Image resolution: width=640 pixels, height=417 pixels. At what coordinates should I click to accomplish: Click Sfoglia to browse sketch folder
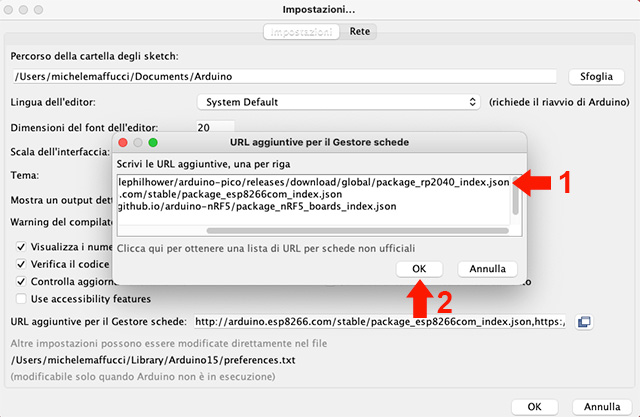pos(596,76)
